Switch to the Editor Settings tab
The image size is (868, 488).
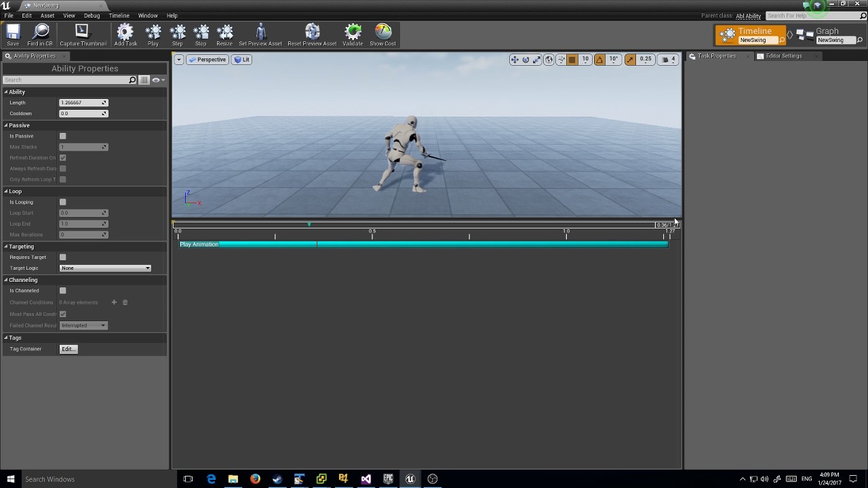(783, 56)
